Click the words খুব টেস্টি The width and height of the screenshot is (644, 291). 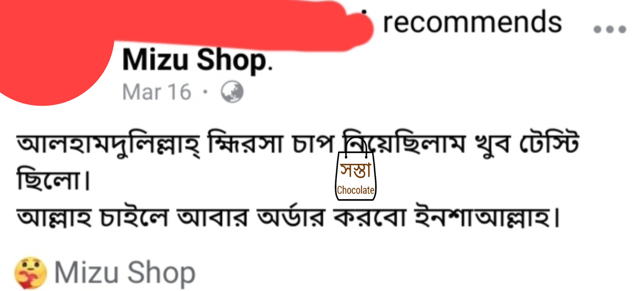[x=527, y=144]
